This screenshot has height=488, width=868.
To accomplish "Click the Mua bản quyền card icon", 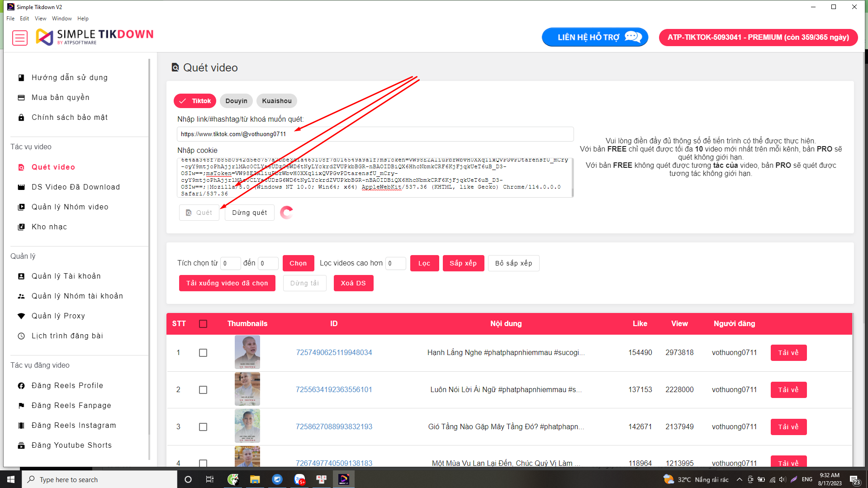I will click(21, 98).
